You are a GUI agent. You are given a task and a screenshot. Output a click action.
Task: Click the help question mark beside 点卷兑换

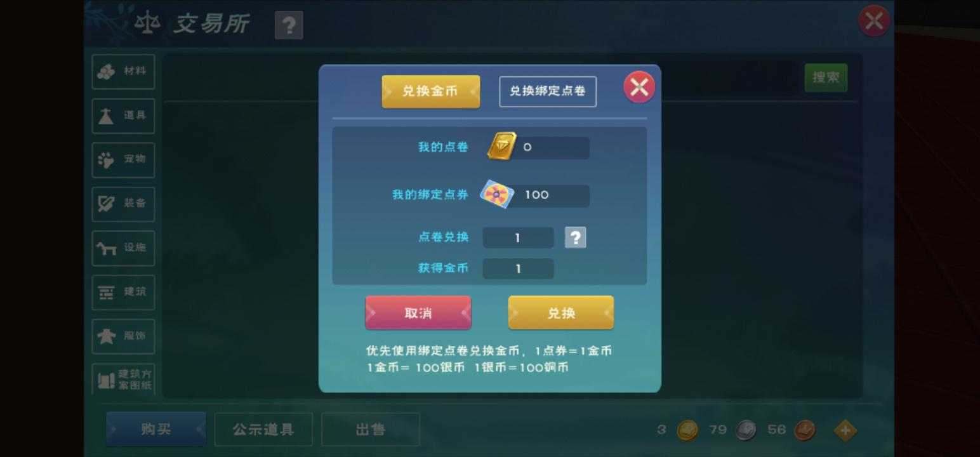(575, 237)
